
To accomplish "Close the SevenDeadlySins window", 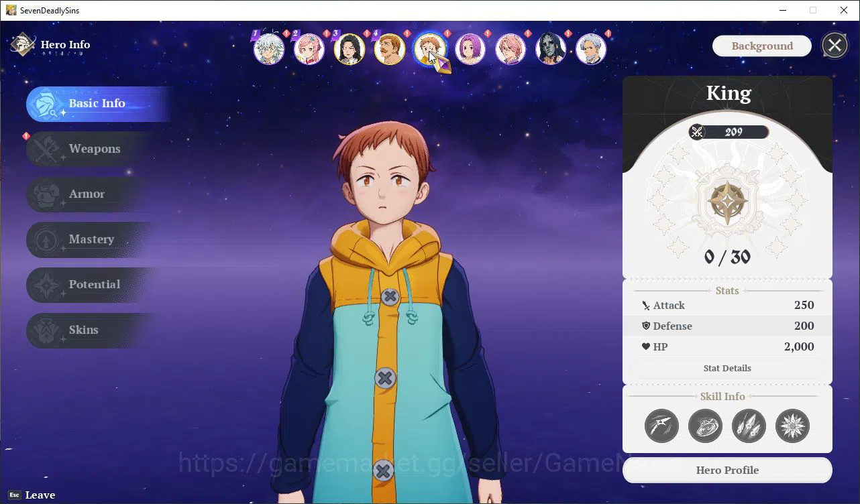I will click(844, 10).
